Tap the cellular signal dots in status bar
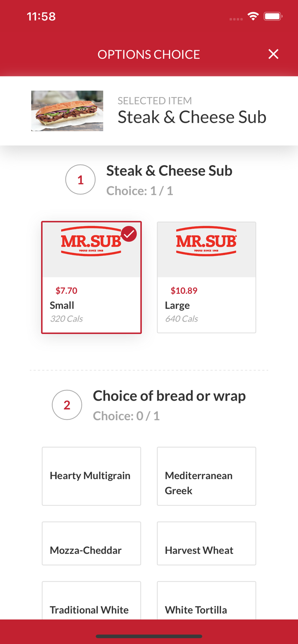 [236, 18]
